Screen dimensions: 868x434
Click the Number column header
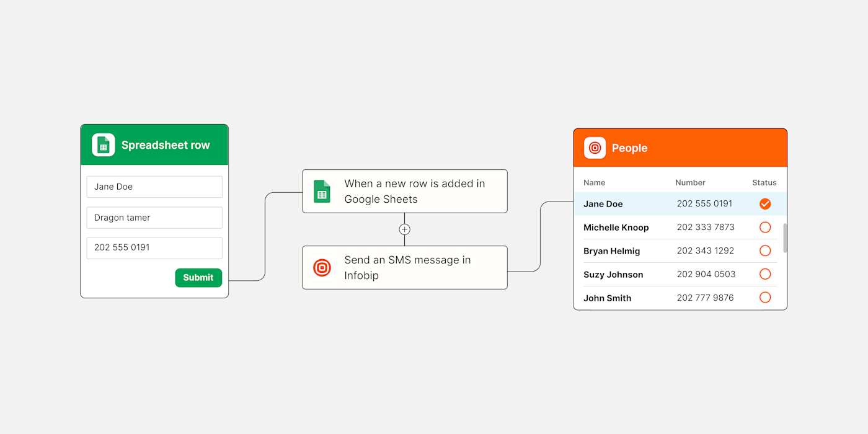690,183
